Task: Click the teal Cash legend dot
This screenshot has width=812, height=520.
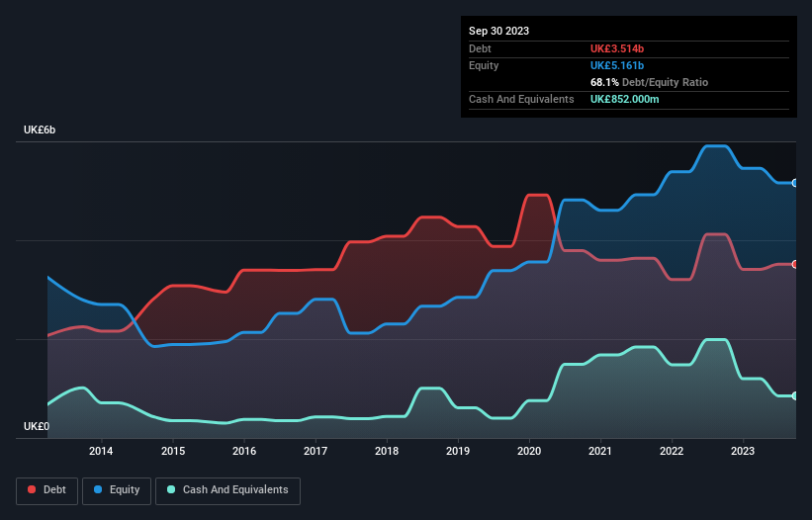Action: click(171, 489)
